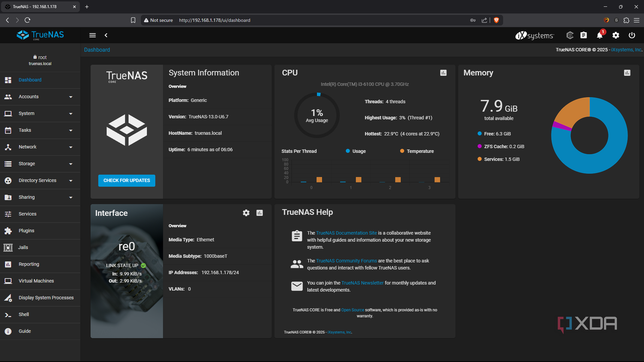Screen dimensions: 644x362
Task: Click the 'IP Addresses: 192.168.1.178/24' text
Action: (x=204, y=272)
